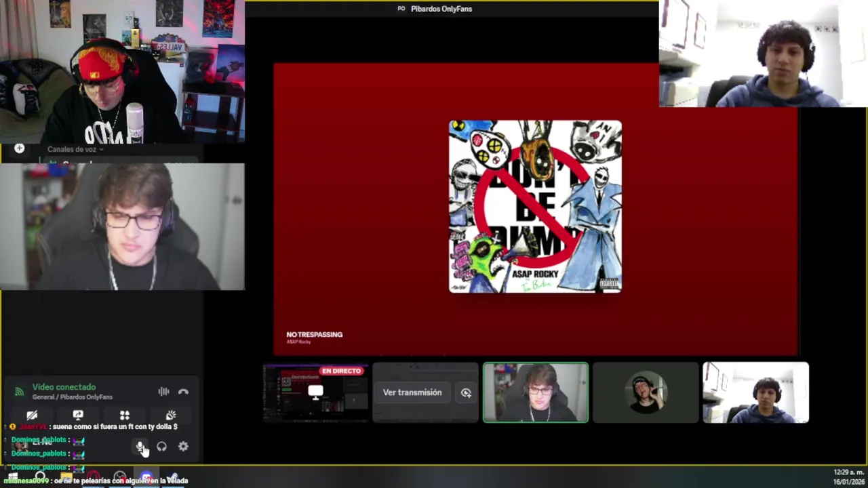Disconnect from the voice call
Viewport: 868px width, 488px height.
point(183,391)
